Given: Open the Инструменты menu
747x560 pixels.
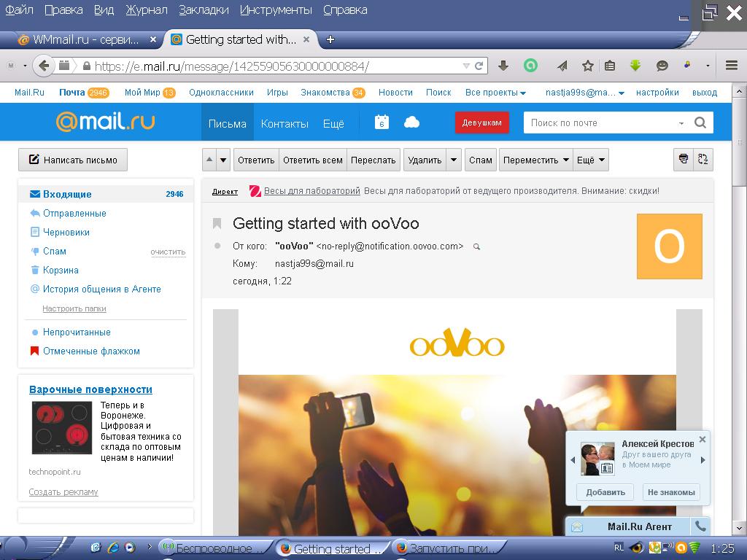Looking at the screenshot, I should [276, 10].
